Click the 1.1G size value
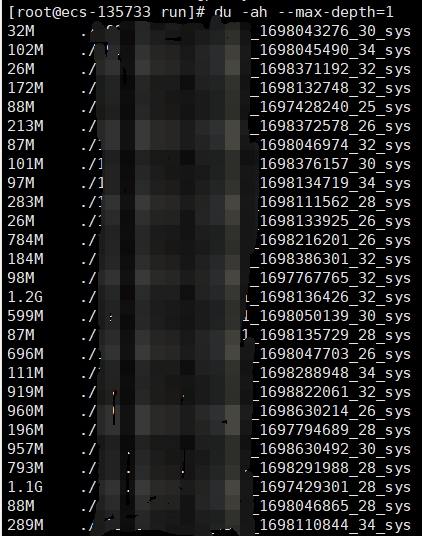 pos(25,487)
